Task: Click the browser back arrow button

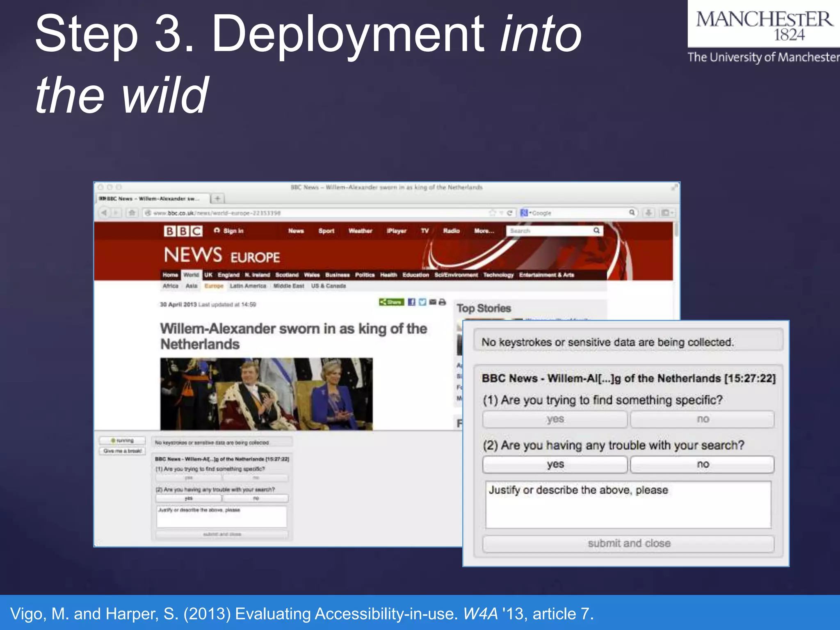Action: tap(105, 212)
